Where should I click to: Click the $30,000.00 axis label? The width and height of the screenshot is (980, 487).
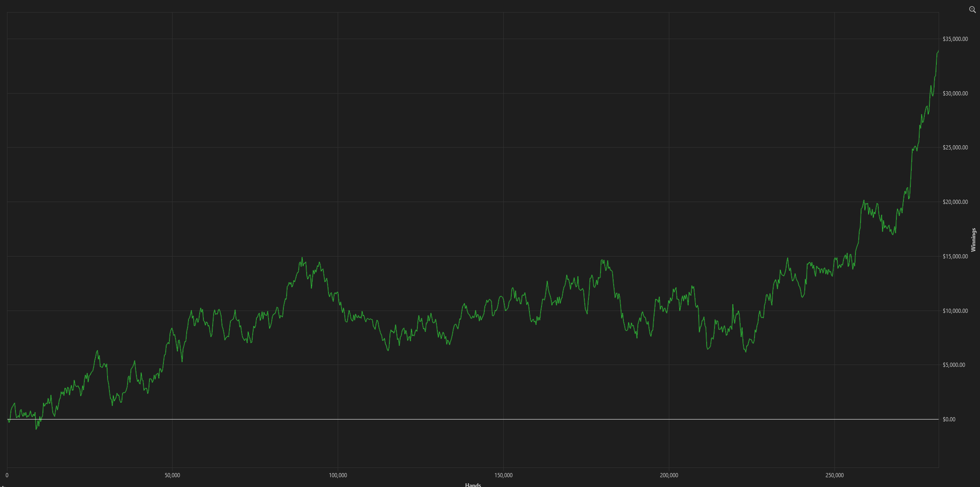(955, 94)
